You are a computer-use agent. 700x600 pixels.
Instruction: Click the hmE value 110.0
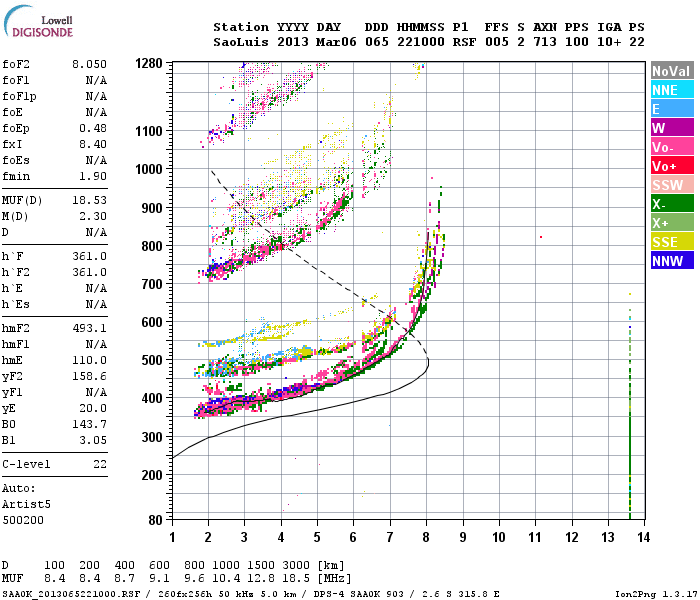(89, 361)
